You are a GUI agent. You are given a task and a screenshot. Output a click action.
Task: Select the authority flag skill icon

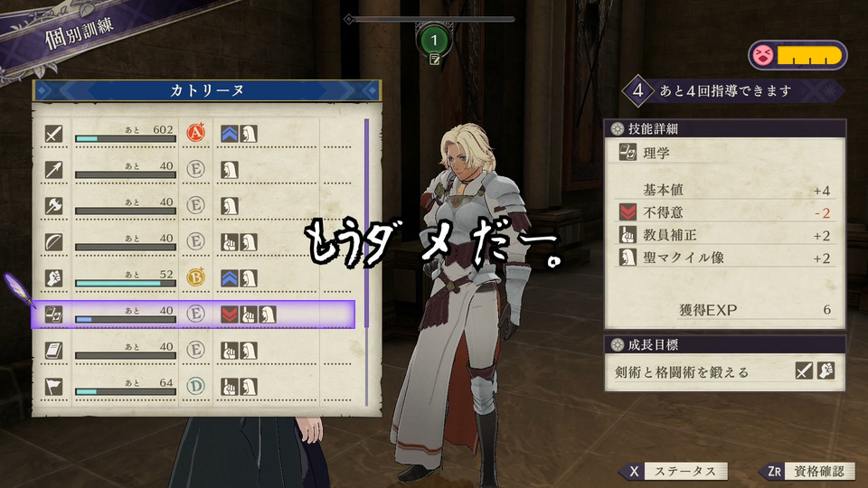click(53, 386)
